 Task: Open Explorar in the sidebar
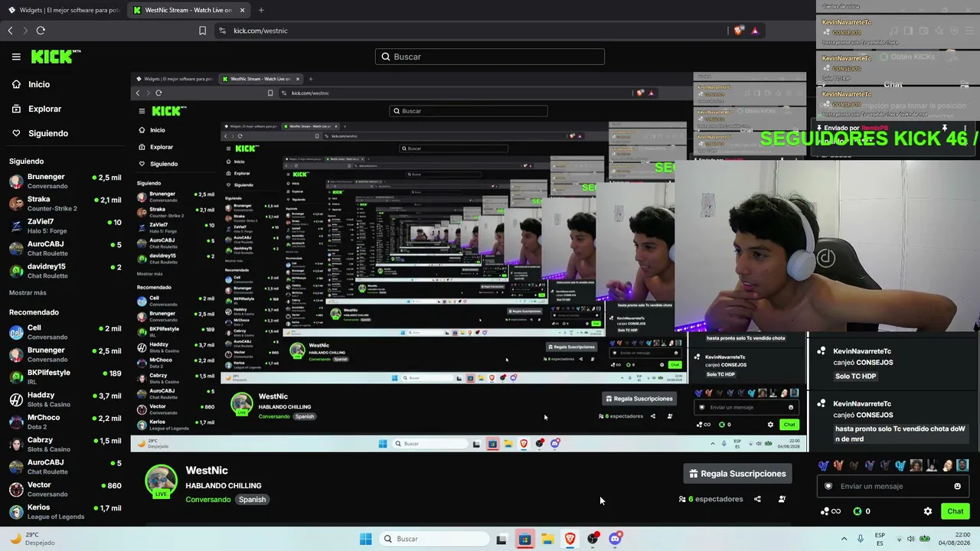coord(44,109)
